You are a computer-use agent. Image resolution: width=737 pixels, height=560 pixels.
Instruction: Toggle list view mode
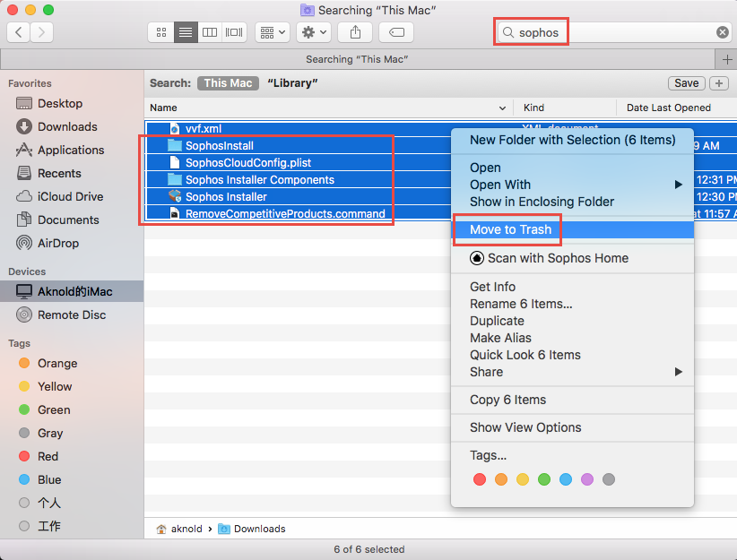click(x=185, y=32)
